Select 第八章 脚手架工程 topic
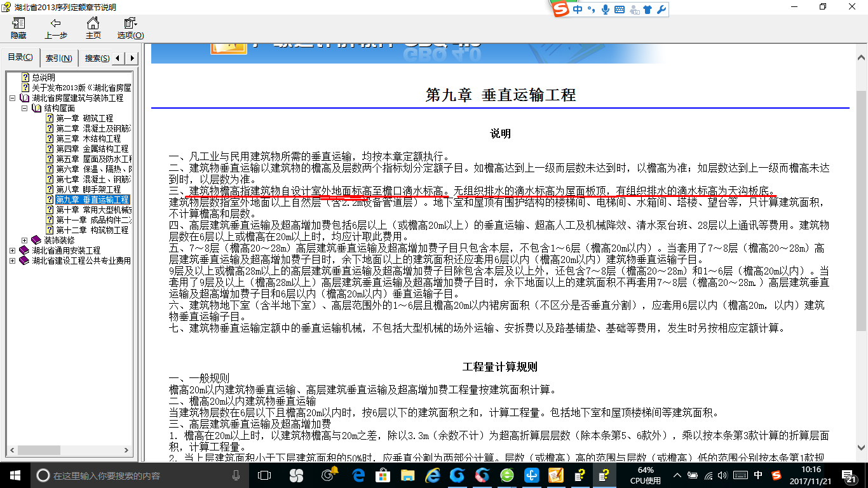The width and height of the screenshot is (868, 488). point(88,189)
